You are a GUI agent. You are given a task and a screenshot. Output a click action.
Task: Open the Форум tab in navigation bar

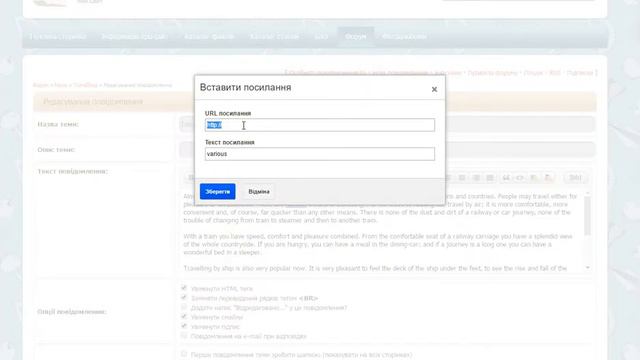pos(356,36)
